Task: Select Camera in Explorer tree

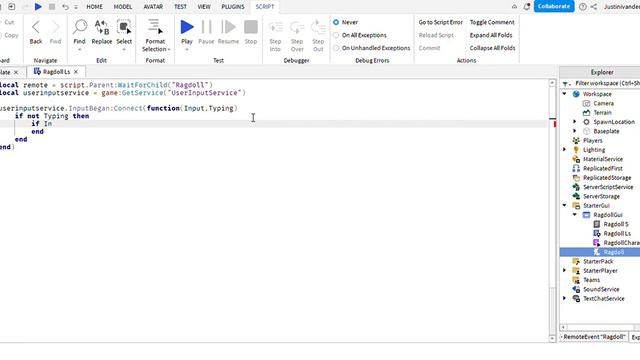Action: 603,103
